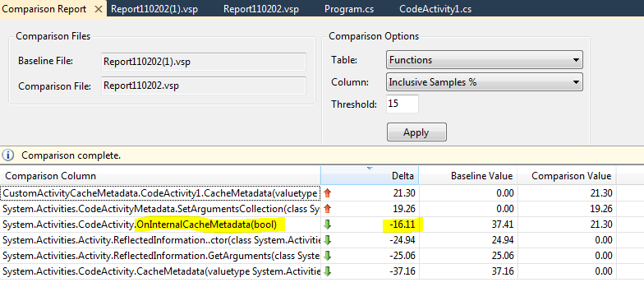Switch to the Report110202(1).vsp tab
The height and width of the screenshot is (301, 644).
[x=154, y=9]
